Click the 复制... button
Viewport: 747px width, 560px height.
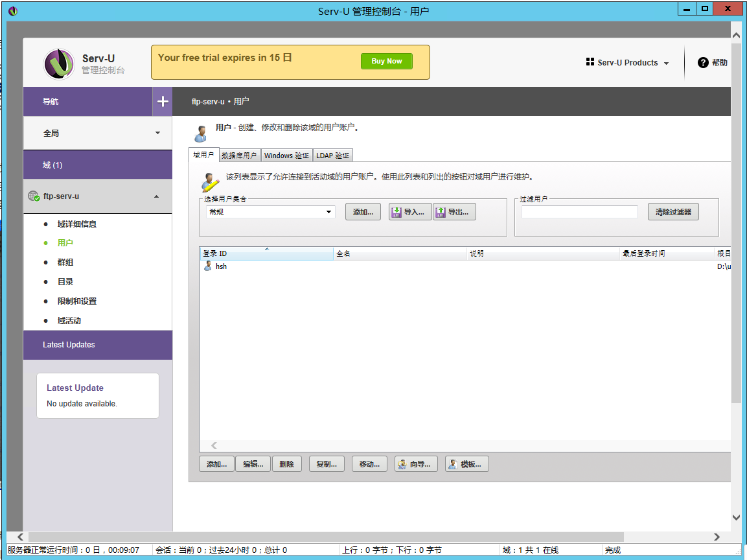tap(327, 464)
